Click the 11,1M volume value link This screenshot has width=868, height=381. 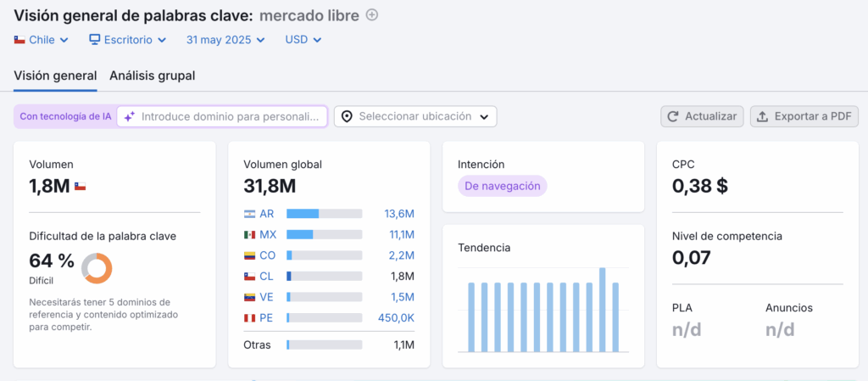point(401,235)
